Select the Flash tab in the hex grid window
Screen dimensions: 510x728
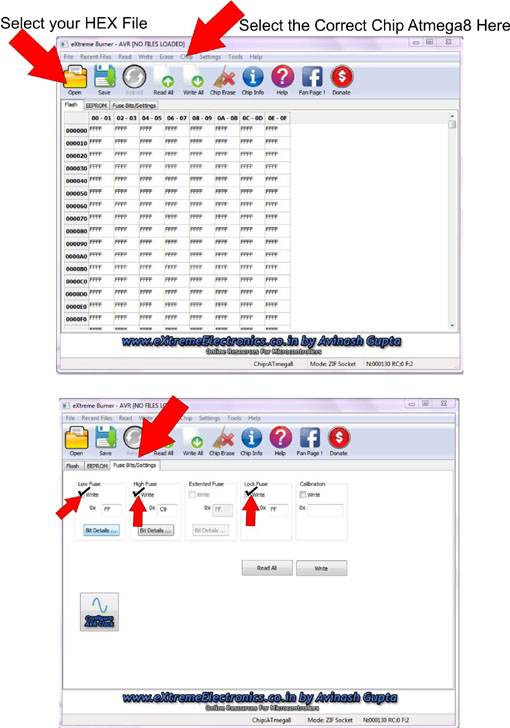pyautogui.click(x=72, y=105)
